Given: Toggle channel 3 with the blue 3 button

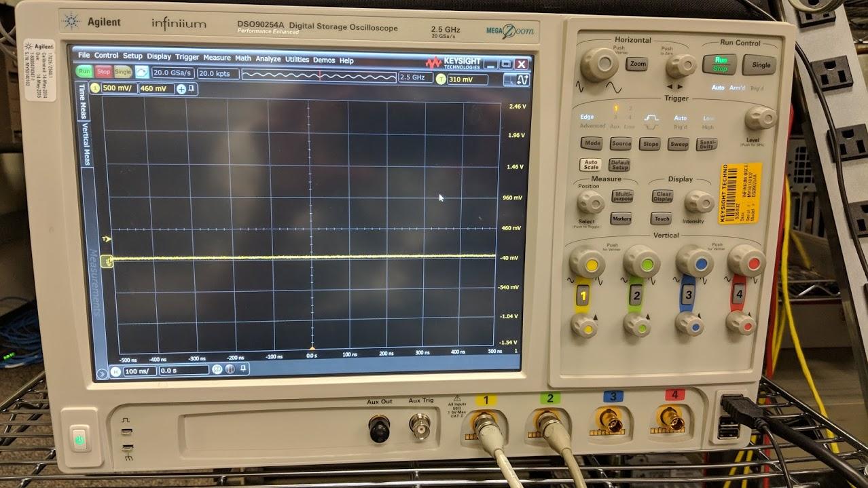Looking at the screenshot, I should pyautogui.click(x=689, y=295).
